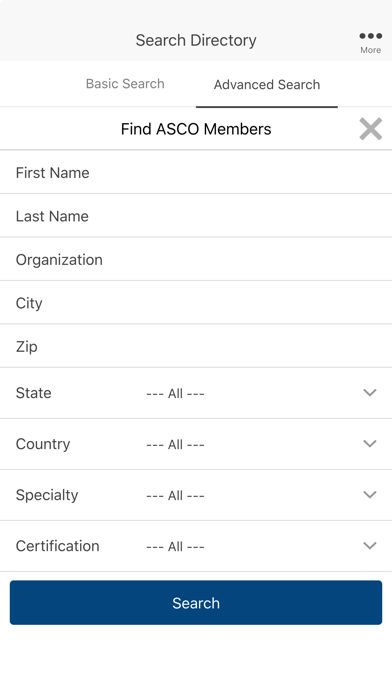The width and height of the screenshot is (392, 696).
Task: Select the Advanced Search tab
Action: (267, 85)
